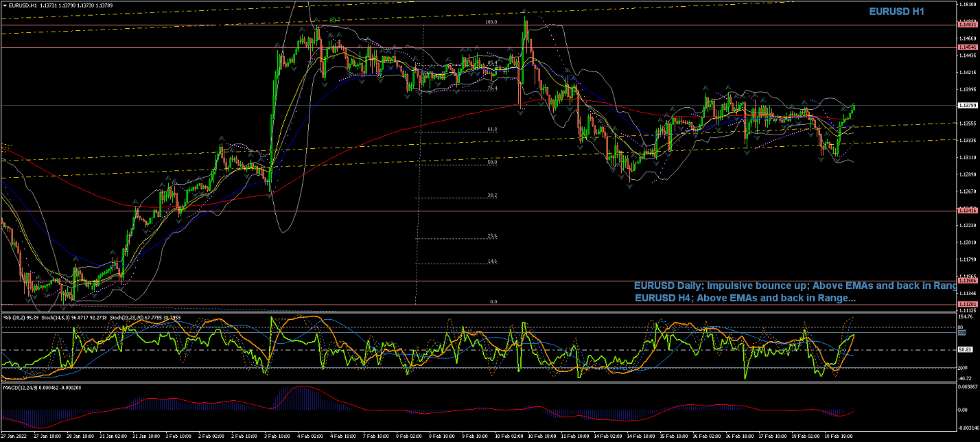Screen dimensions: 980x442
Task: Click the red 1.12416 price tag
Action: [x=968, y=211]
